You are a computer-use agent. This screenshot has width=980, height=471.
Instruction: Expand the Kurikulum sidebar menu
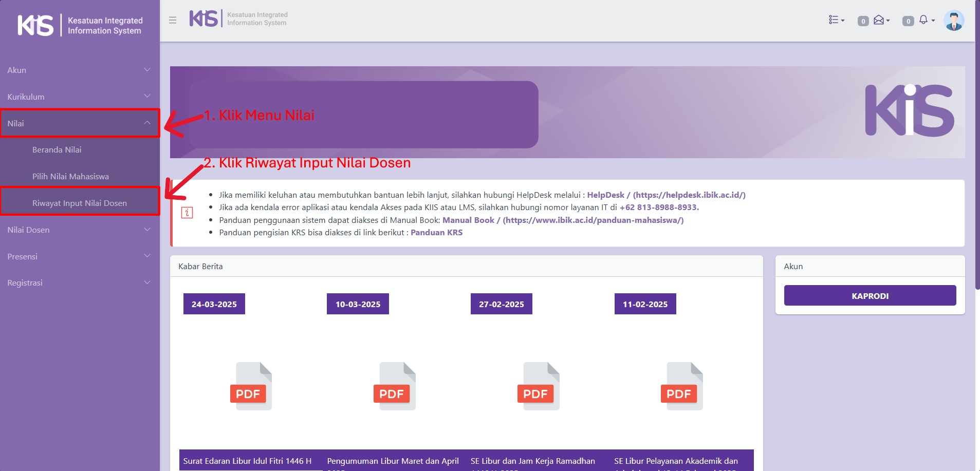(x=80, y=97)
